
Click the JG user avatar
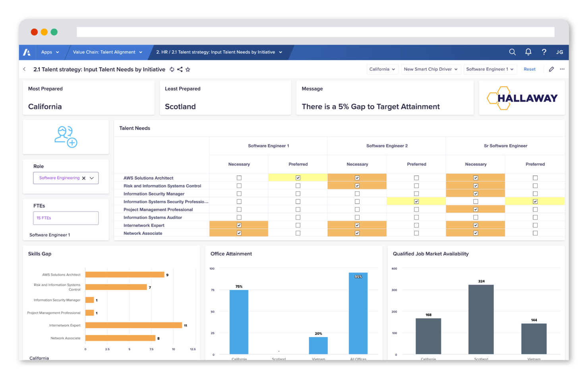559,52
